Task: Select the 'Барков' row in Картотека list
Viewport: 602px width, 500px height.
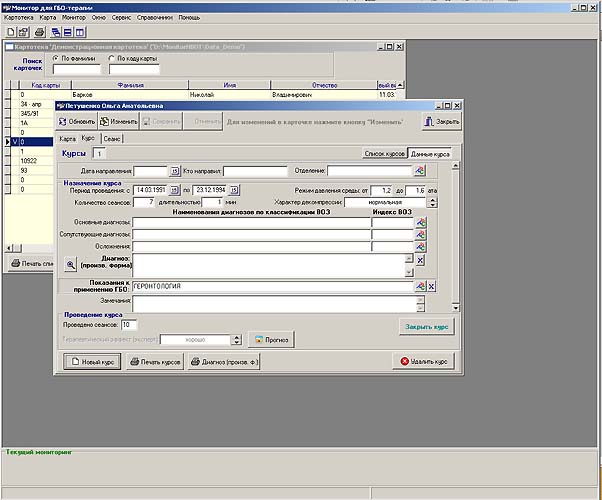Action: point(200,94)
